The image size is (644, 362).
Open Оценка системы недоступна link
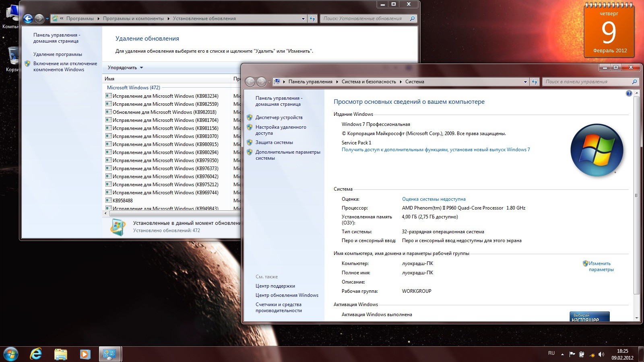[433, 199]
